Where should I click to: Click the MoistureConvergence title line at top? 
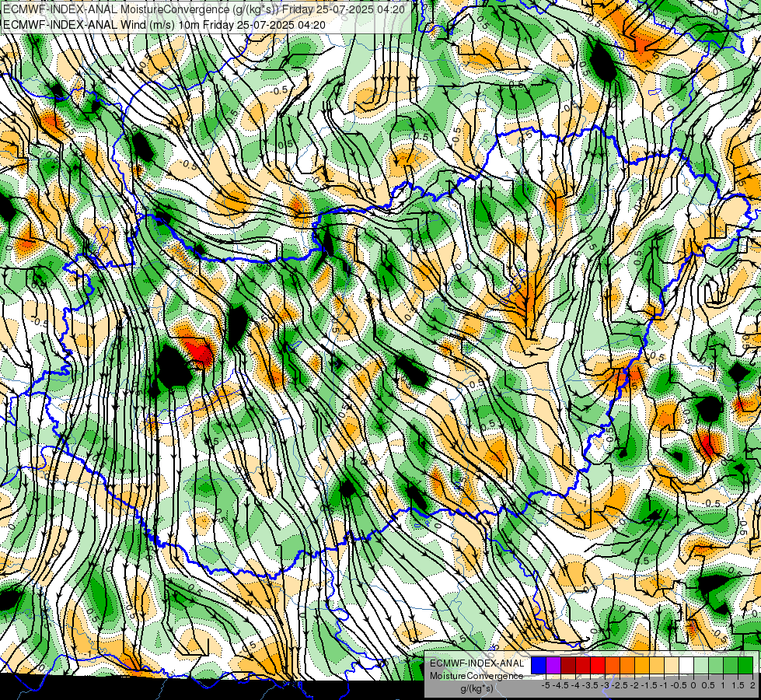(204, 9)
